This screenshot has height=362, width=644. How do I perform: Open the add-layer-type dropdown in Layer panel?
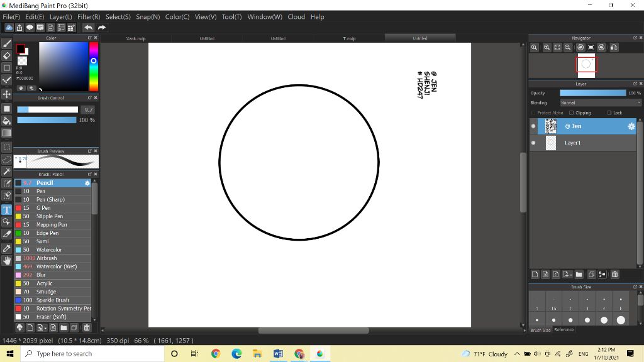(567, 274)
